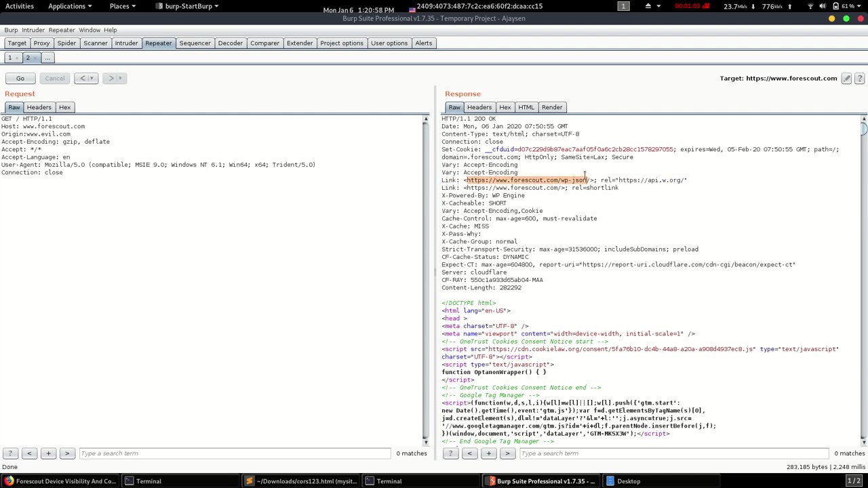Switch to the Scanner tab
The width and height of the screenshot is (868, 488).
point(96,43)
